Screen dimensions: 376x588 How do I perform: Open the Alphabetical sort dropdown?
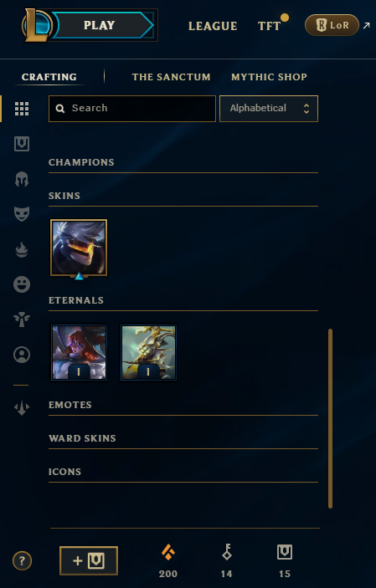point(269,109)
